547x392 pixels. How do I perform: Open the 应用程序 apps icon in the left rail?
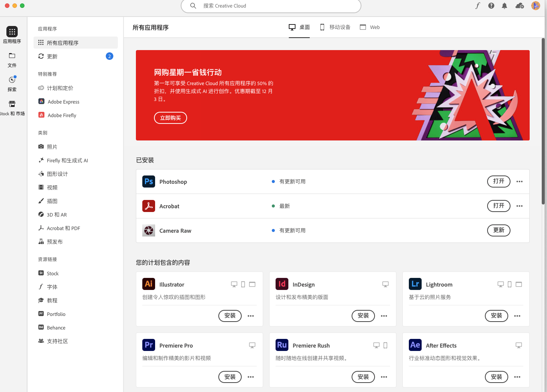tap(12, 32)
